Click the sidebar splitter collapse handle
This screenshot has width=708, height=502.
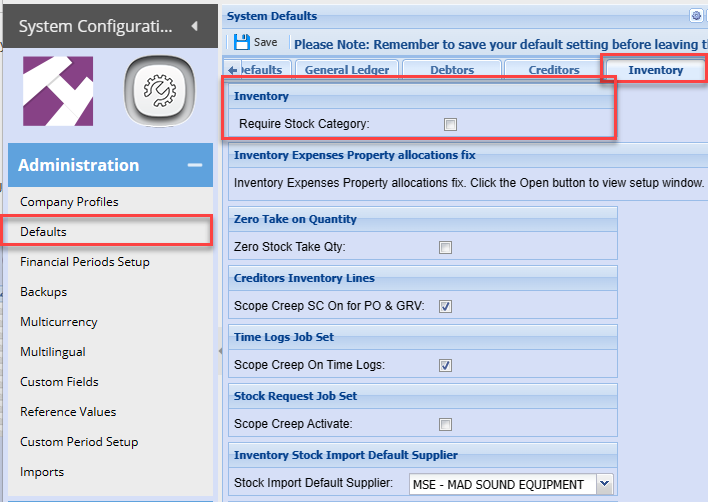[x=220, y=351]
